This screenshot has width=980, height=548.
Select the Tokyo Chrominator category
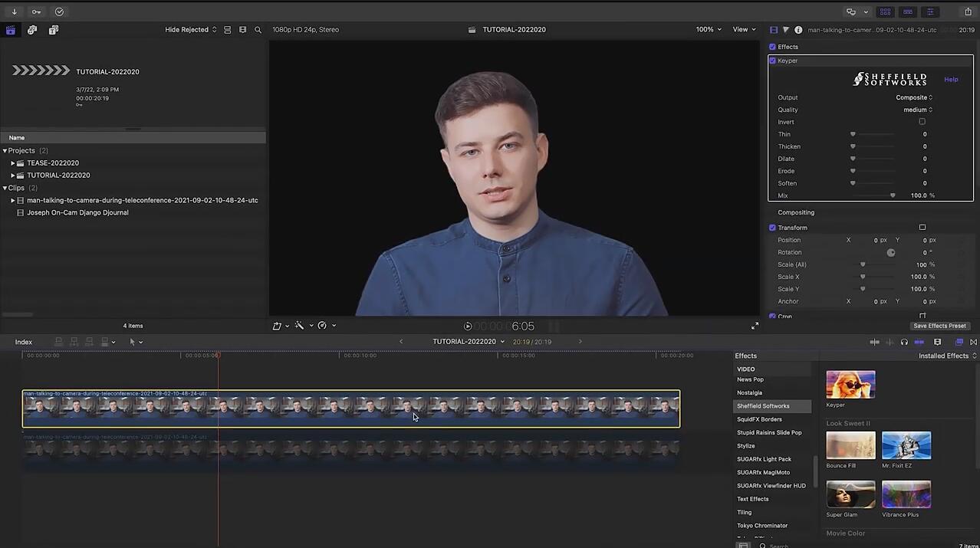click(762, 526)
